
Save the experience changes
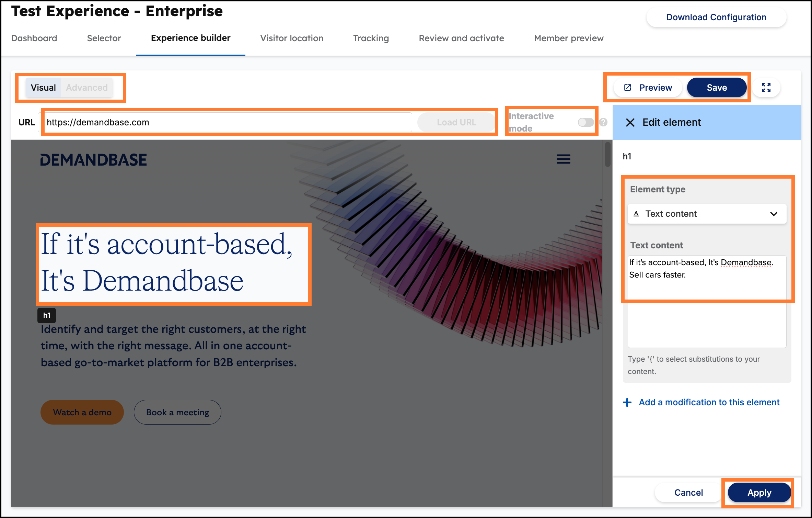[x=717, y=87]
